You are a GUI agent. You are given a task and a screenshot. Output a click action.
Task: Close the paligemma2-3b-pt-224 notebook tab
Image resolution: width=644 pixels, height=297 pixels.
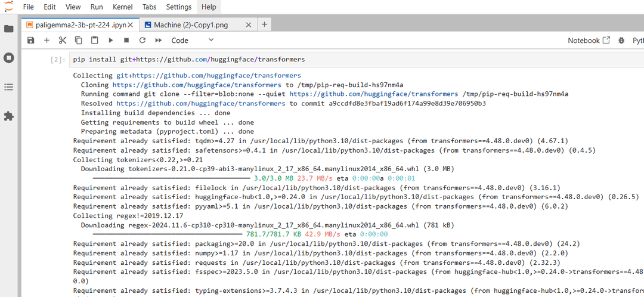130,25
